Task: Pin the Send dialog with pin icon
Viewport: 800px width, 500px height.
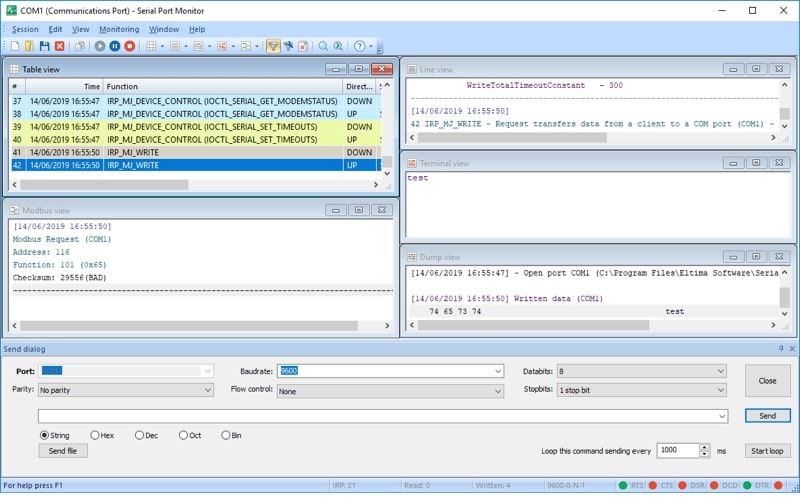Action: point(781,348)
